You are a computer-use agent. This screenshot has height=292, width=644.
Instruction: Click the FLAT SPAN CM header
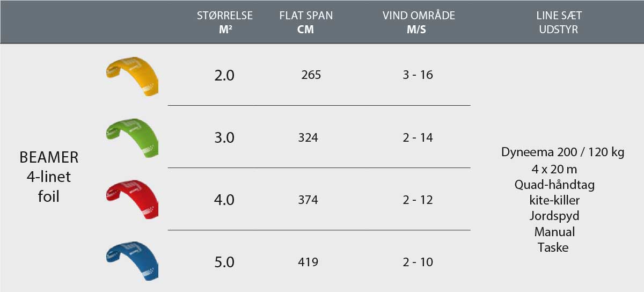click(306, 23)
